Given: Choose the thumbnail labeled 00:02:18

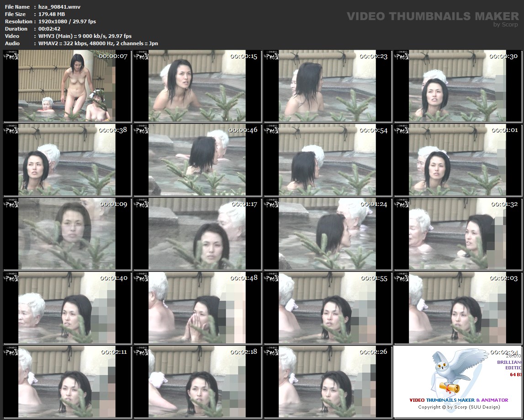Looking at the screenshot, I should 197,382.
